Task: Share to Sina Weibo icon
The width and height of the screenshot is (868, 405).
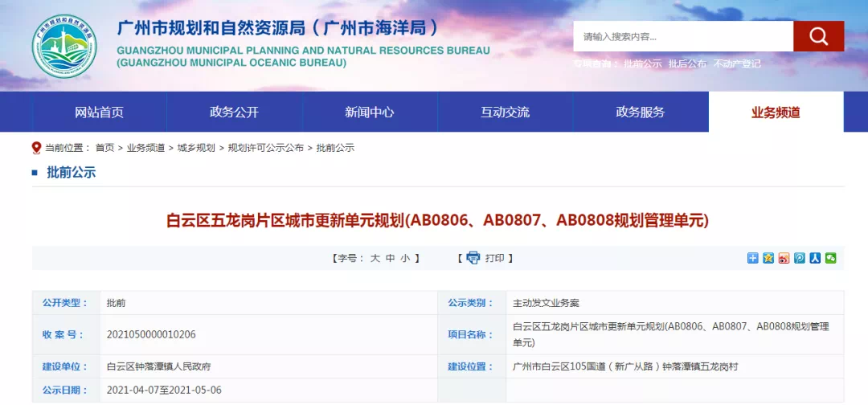Action: tap(784, 258)
